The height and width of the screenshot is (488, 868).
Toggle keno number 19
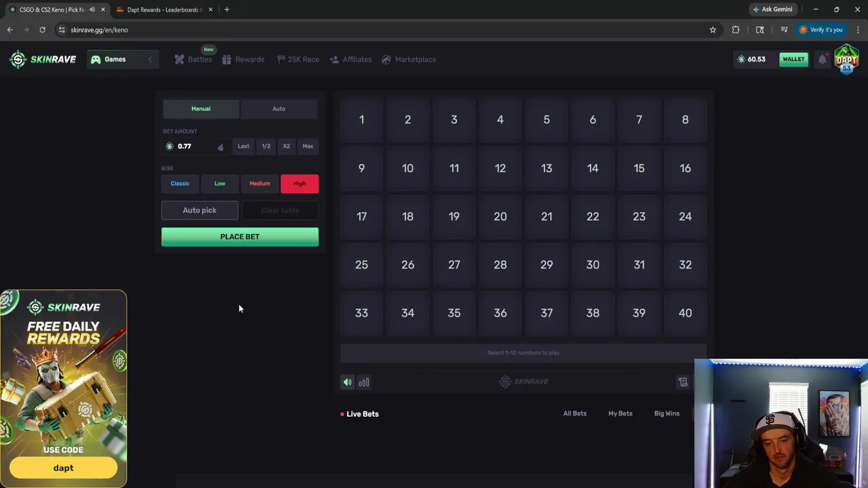(x=454, y=216)
